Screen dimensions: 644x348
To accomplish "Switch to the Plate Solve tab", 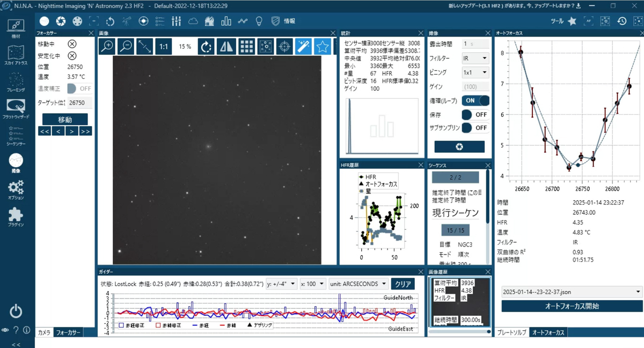I will [511, 332].
